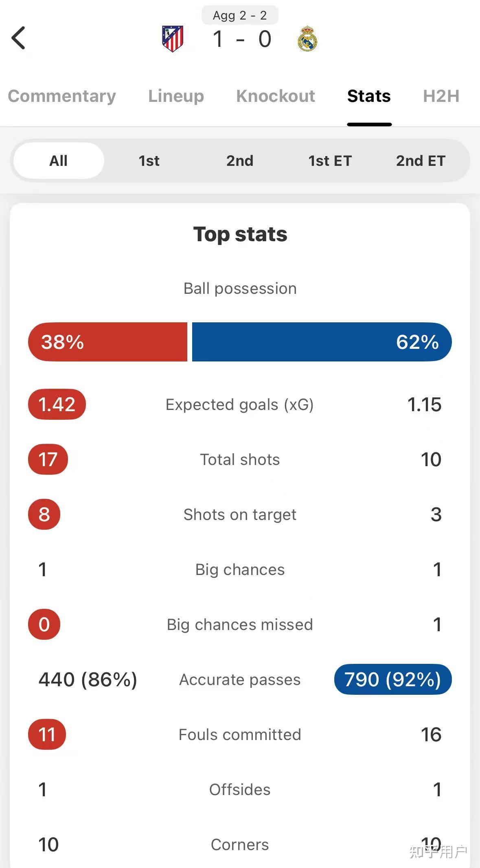Tap the 1 - 0 match score
Screen dimensions: 480x868
[x=242, y=40]
